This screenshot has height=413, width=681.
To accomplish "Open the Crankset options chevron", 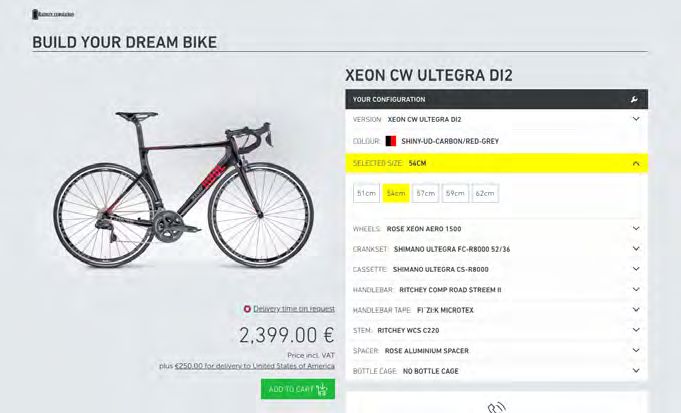I will tap(636, 249).
